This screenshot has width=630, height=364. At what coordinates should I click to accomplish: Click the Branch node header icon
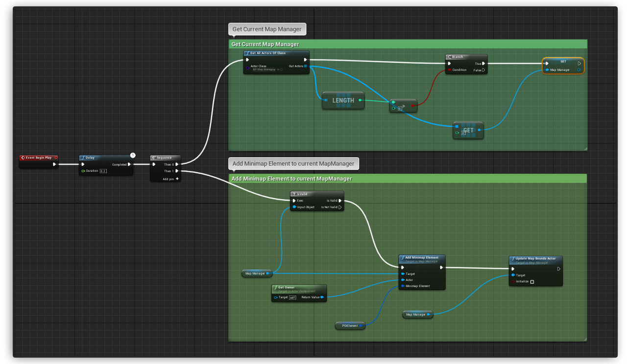(449, 57)
